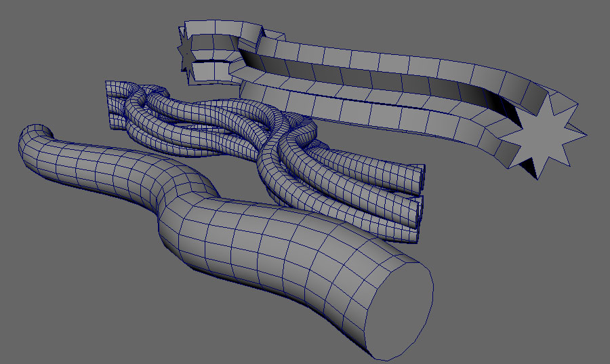
Task: Click empty gray background in the top left corner
Action: pos(41,27)
